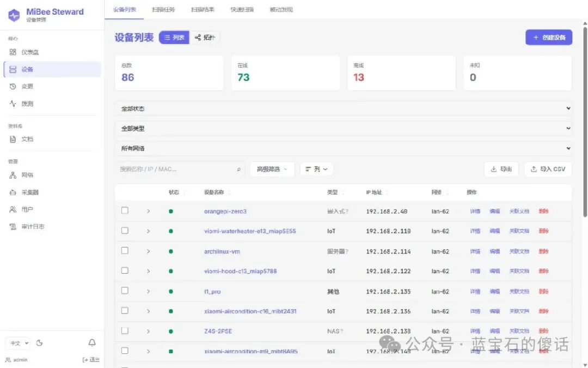588x368 pixels.
Task: Sort by the 网络 column sort icon
Action: [x=447, y=192]
